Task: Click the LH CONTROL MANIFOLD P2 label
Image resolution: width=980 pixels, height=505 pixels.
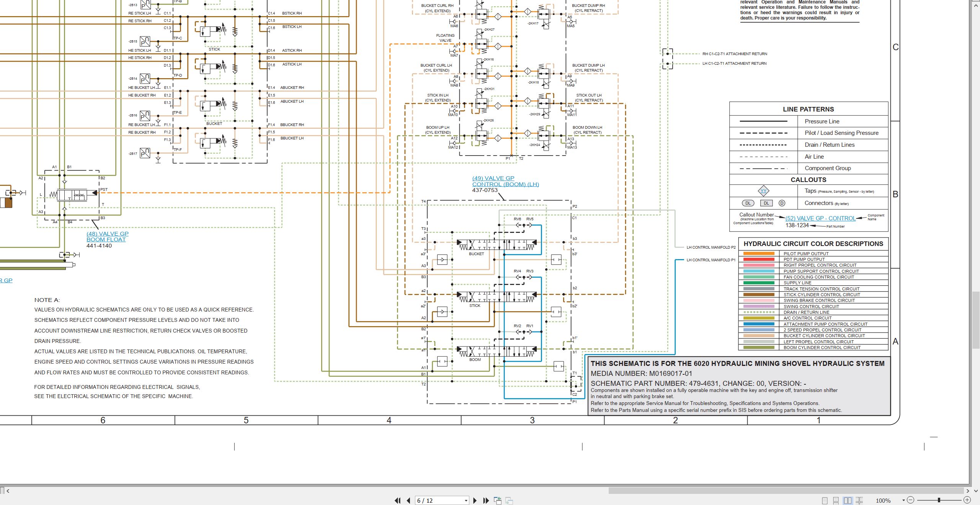Action: click(x=711, y=248)
